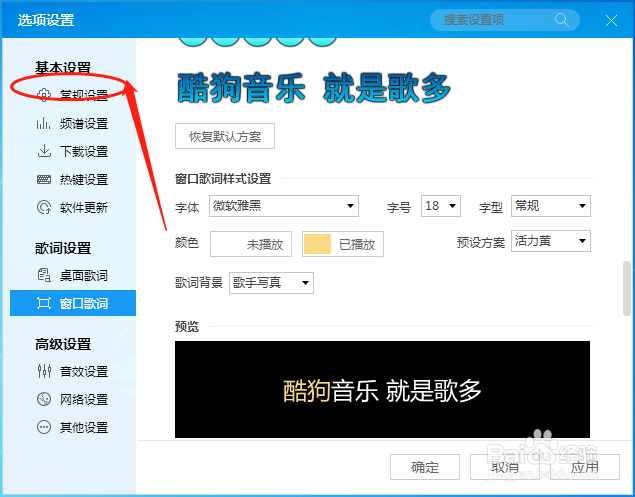Click the vertical scrollbar thumb
Screen dimensions: 635x497
[627, 288]
